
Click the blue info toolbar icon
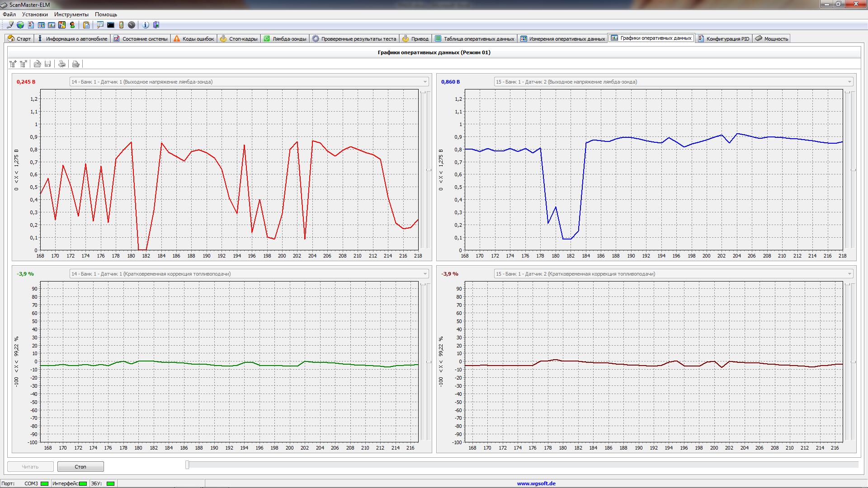[146, 25]
